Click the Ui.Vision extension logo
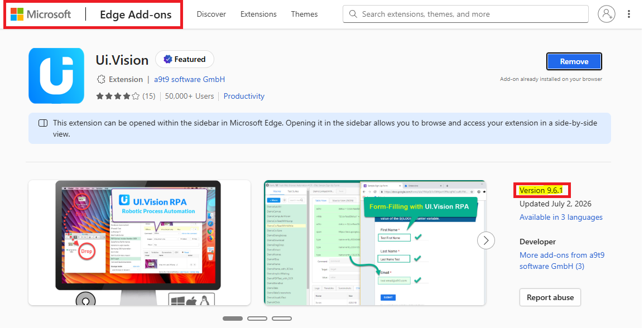The height and width of the screenshot is (328, 644). click(56, 75)
